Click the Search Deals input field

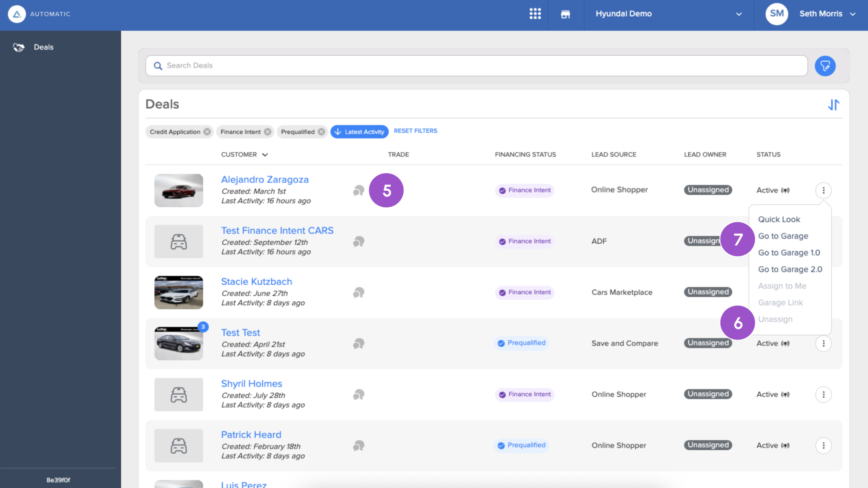(476, 66)
